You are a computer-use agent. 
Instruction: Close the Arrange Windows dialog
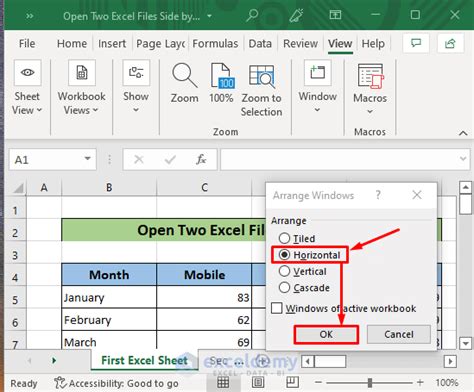tap(417, 195)
